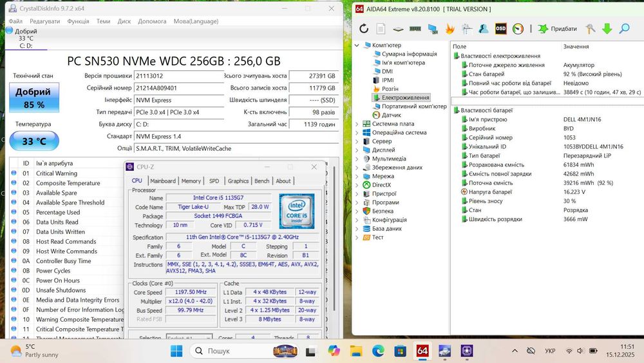The width and height of the screenshot is (644, 363).
Task: Open File Explorer from the taskbar
Action: point(356,351)
